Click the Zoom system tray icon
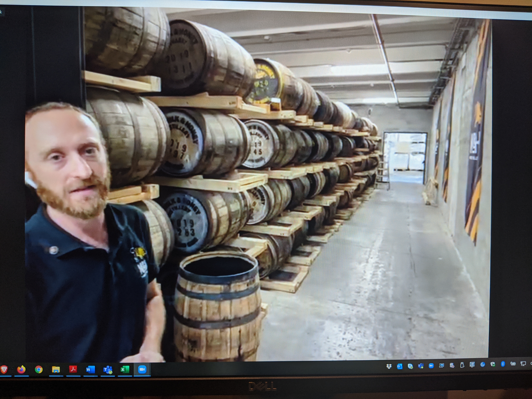The height and width of the screenshot is (399, 532). [x=431, y=366]
